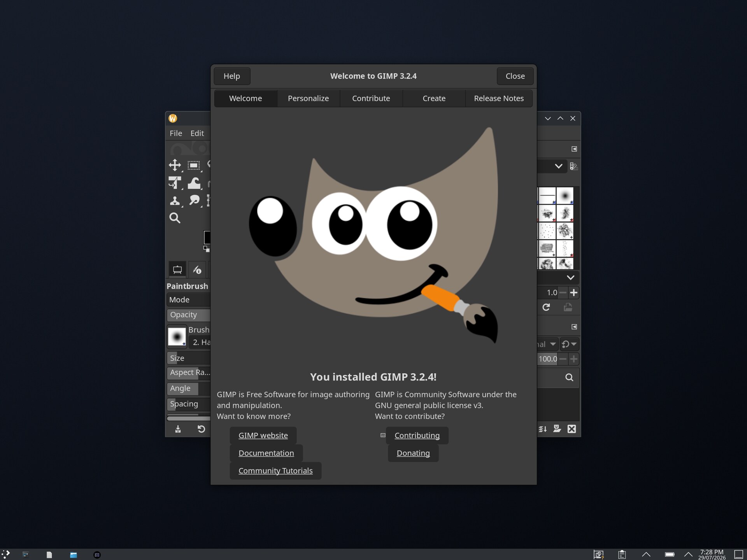The width and height of the screenshot is (747, 560).
Task: Select the line brush thumbnail
Action: 547,196
